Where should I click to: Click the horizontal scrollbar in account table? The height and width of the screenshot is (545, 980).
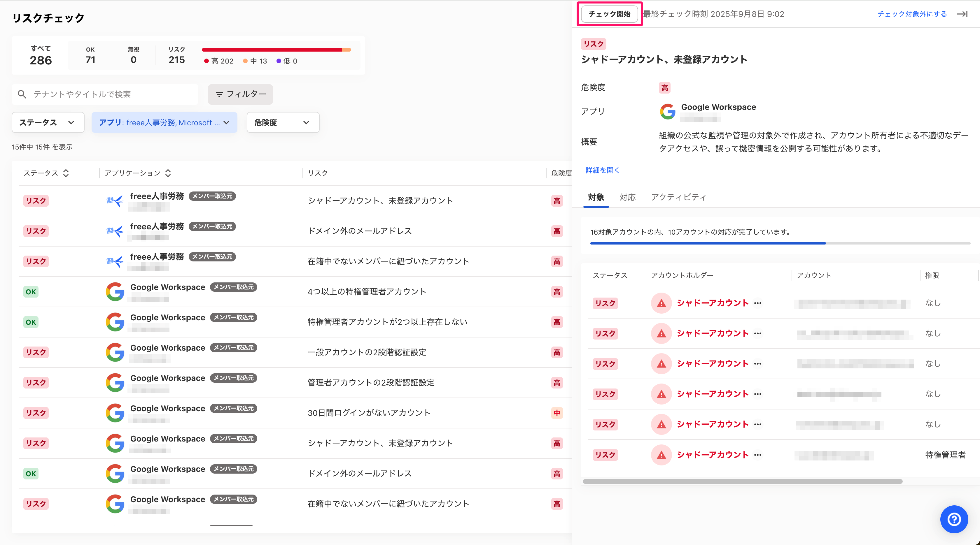742,481
